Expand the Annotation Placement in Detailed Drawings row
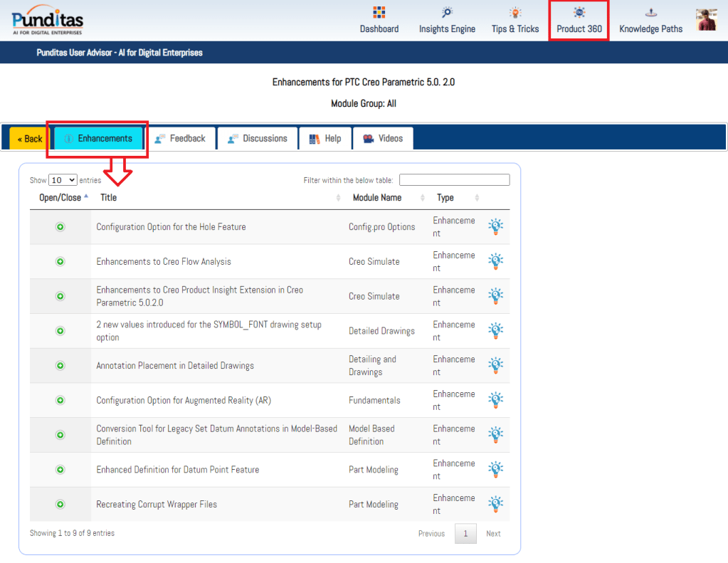 (60, 366)
